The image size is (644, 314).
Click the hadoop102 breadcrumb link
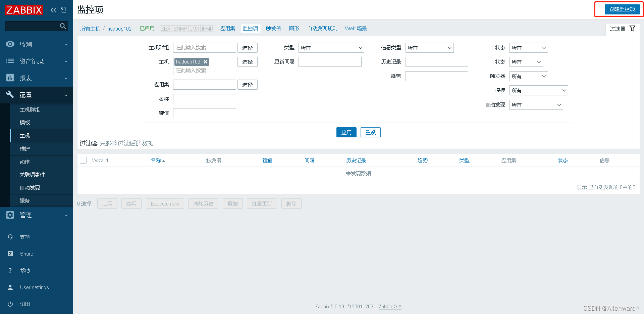pyautogui.click(x=119, y=29)
